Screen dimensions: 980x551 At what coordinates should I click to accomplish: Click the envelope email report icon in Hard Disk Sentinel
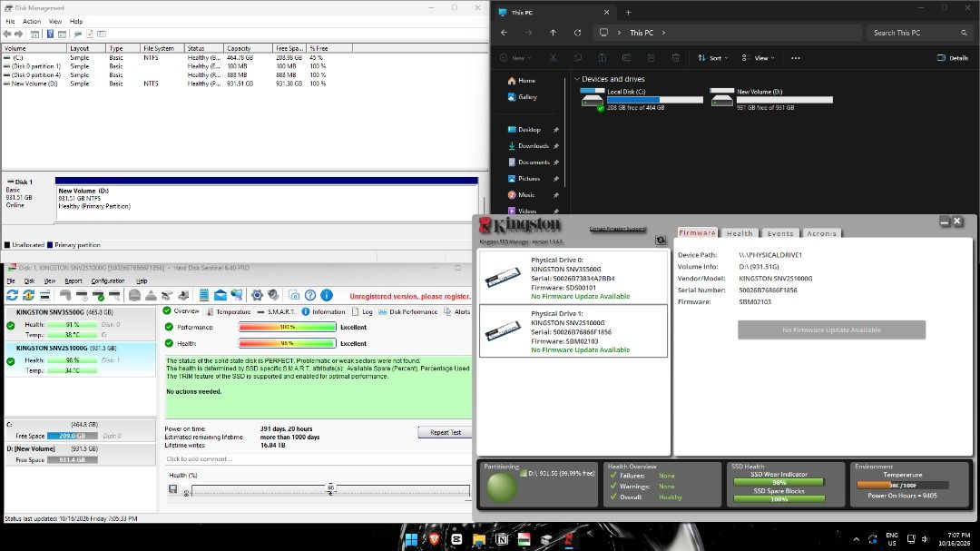pyautogui.click(x=220, y=295)
